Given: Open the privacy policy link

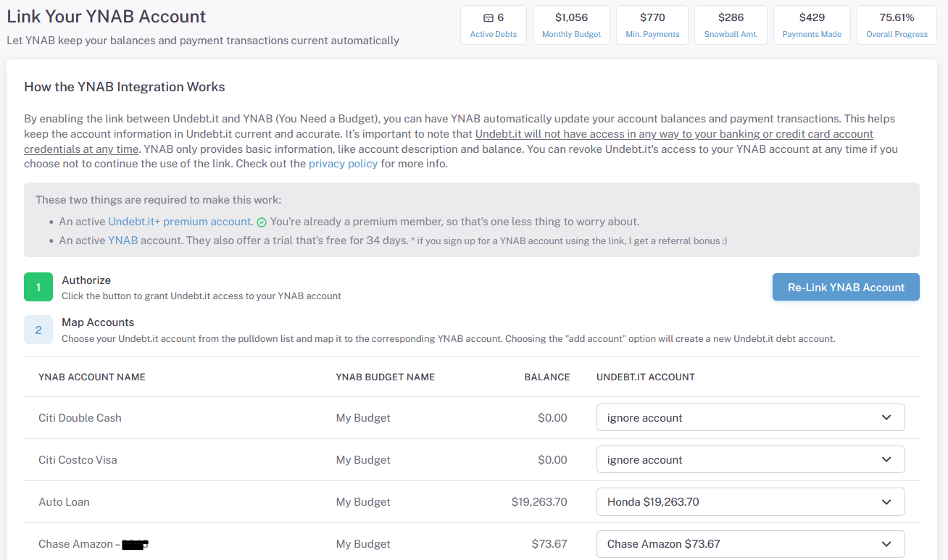Looking at the screenshot, I should coord(344,164).
